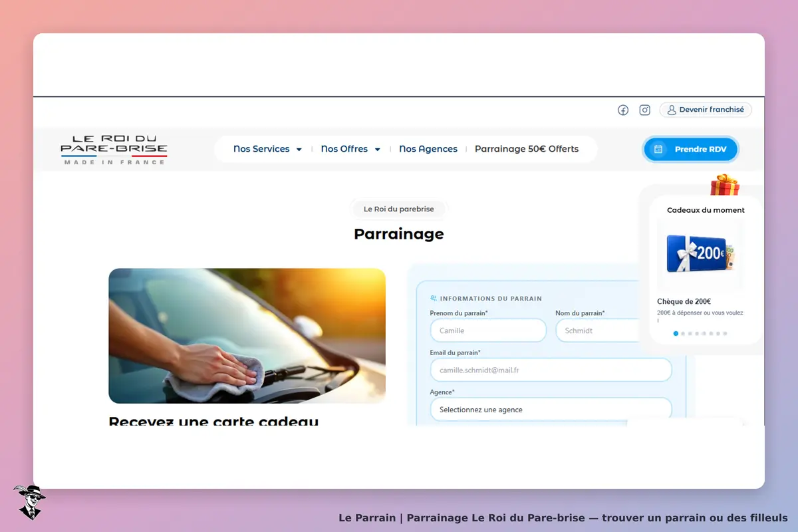Screen dimensions: 798x532
Task: Expand the Nos Offres menu
Action: tap(350, 149)
